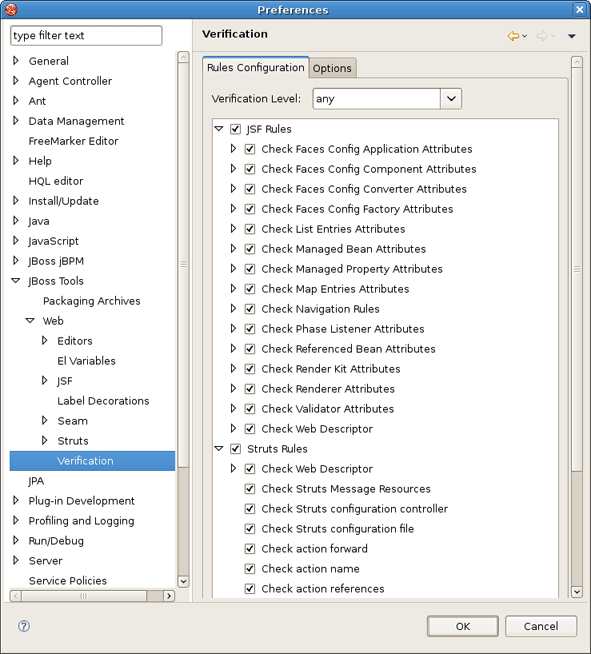Click the Eclipse icon in title bar
591x654 pixels.
[x=11, y=9]
